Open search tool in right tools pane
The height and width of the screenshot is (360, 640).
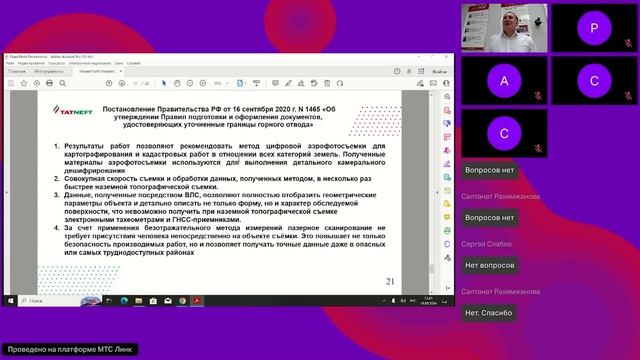pos(447,97)
